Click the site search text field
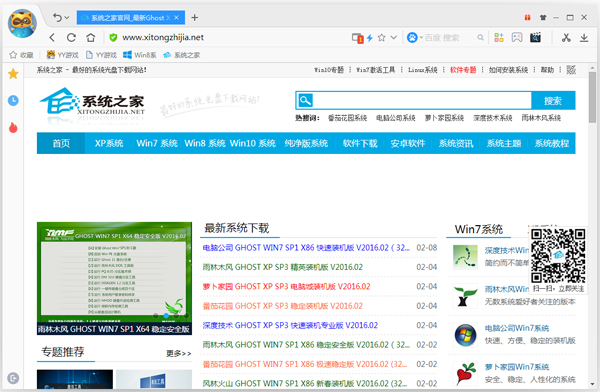Viewport: 600px width, 392px height. (422, 101)
